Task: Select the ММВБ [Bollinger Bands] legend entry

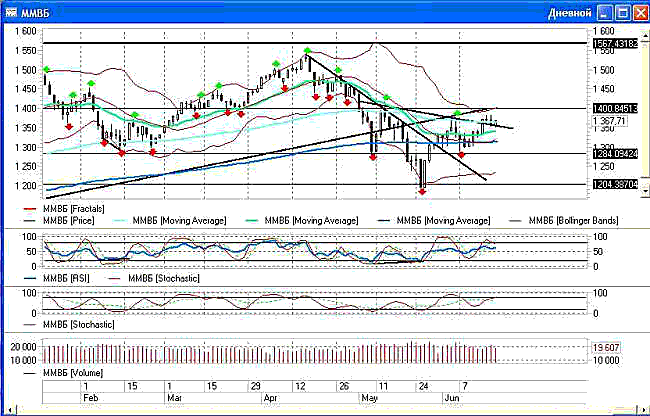Action: pos(564,221)
